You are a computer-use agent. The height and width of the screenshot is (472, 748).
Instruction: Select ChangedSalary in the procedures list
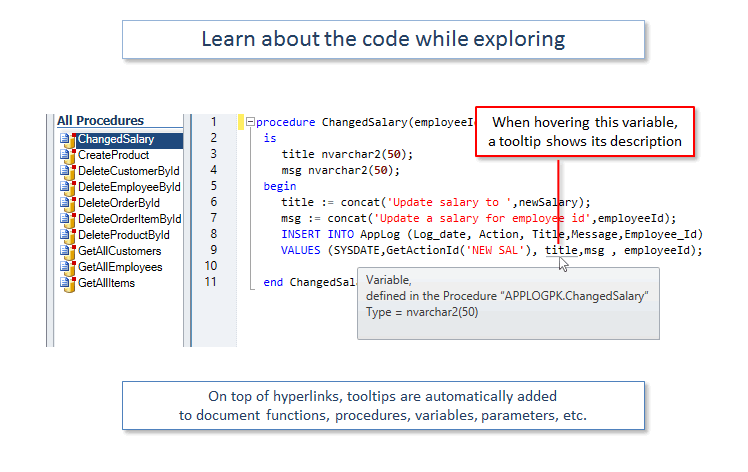click(116, 139)
